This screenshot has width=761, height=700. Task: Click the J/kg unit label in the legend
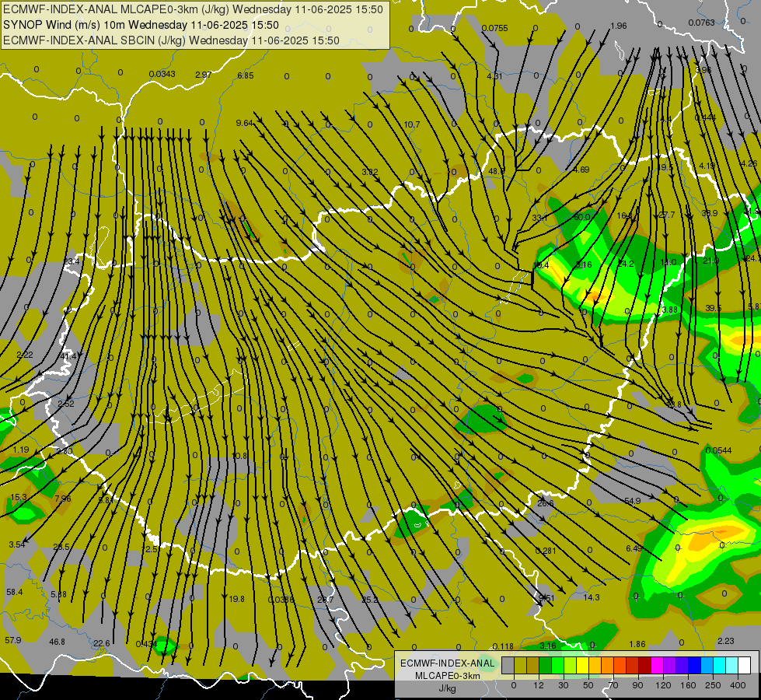coord(448,688)
